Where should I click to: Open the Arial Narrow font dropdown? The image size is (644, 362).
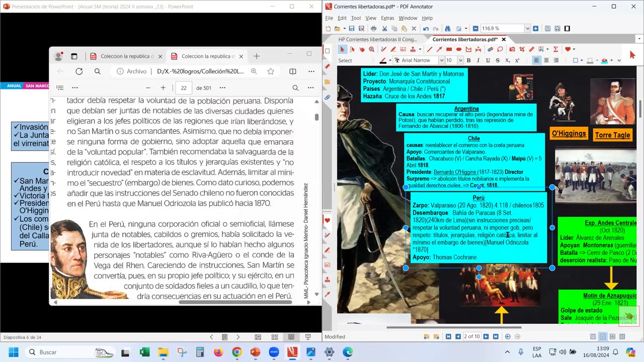442,60
